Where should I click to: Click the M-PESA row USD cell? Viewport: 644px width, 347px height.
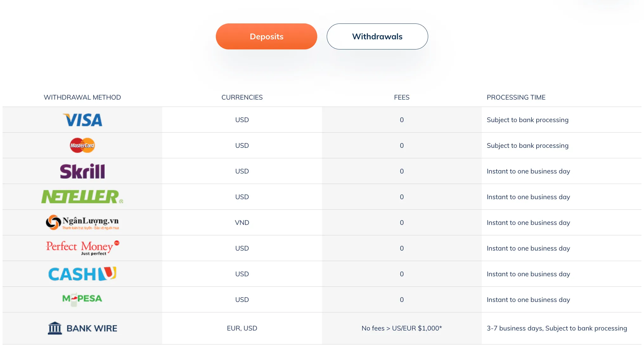(x=242, y=300)
